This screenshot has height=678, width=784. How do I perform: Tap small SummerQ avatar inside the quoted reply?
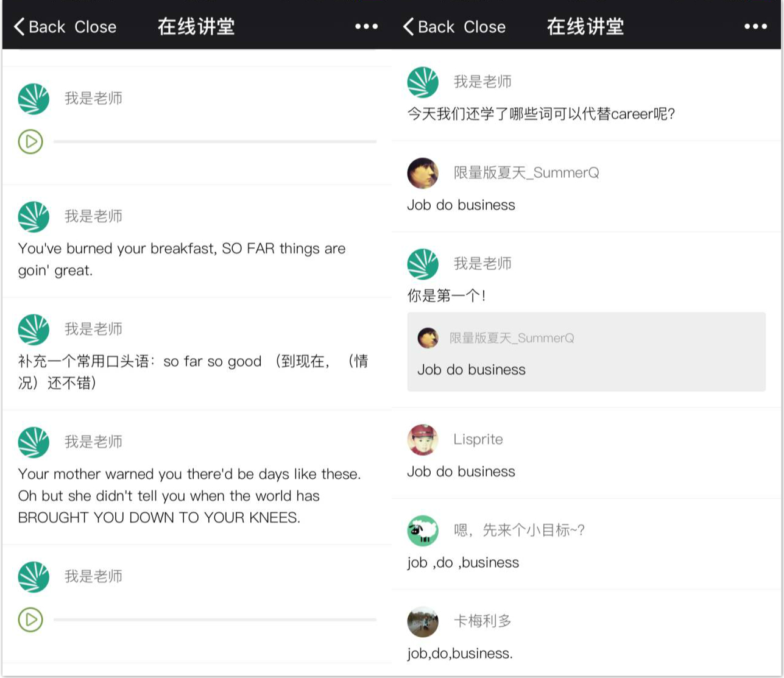point(428,338)
